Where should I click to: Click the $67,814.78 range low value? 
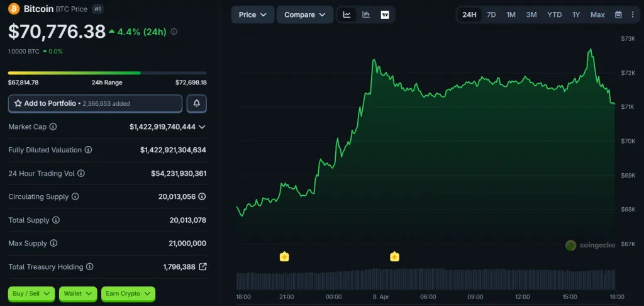[23, 82]
